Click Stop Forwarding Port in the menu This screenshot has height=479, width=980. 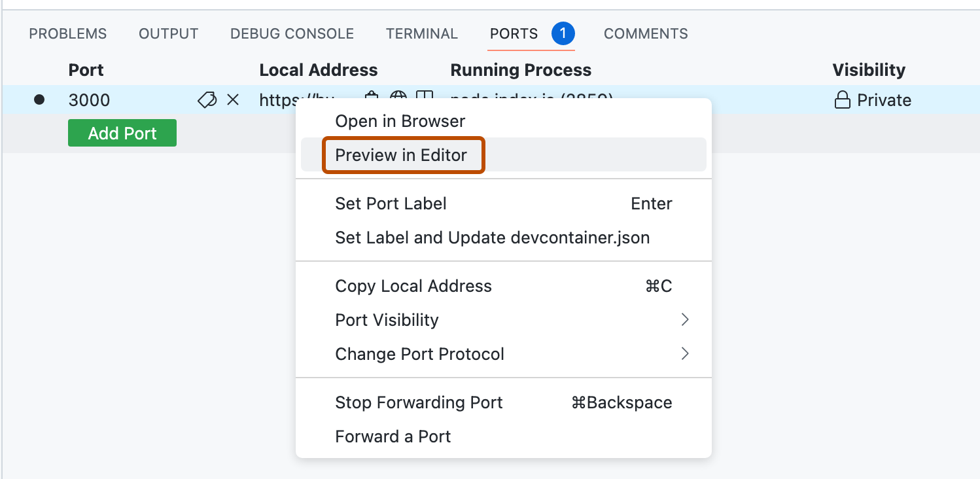(419, 402)
